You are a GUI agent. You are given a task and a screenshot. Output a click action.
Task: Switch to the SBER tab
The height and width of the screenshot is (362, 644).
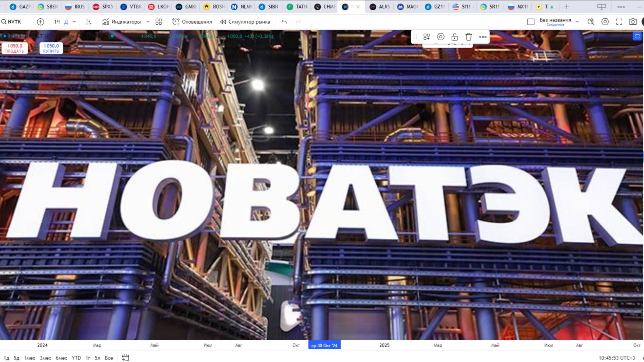pyautogui.click(x=48, y=7)
